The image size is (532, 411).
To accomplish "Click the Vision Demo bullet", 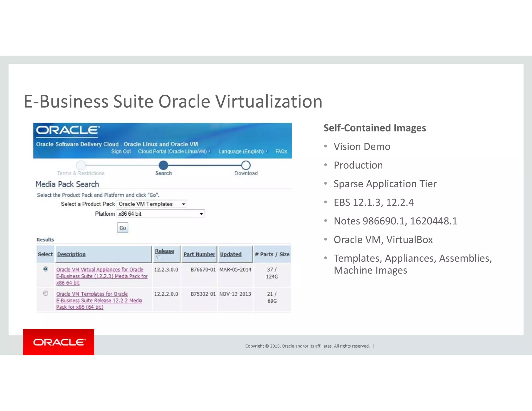I will click(362, 147).
